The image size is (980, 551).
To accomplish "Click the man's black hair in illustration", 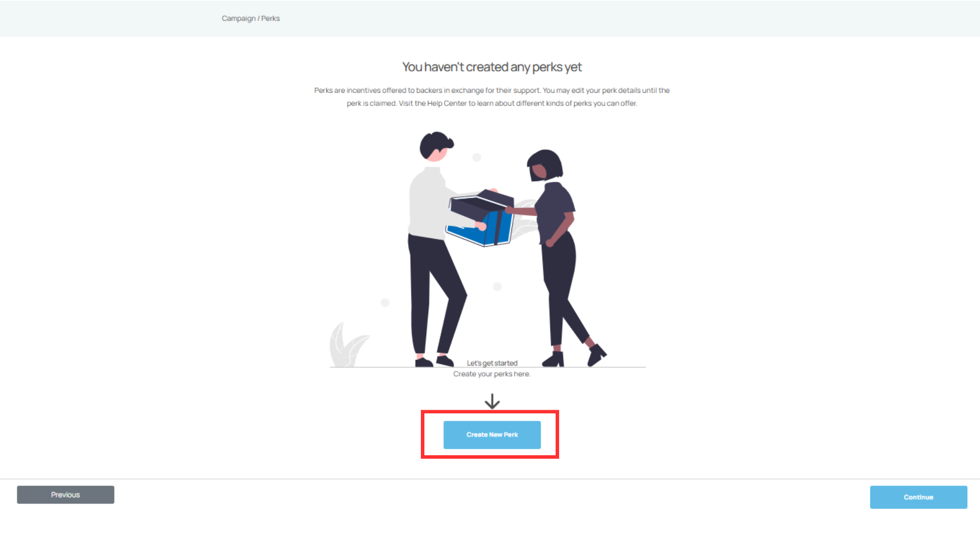I will pos(435,145).
